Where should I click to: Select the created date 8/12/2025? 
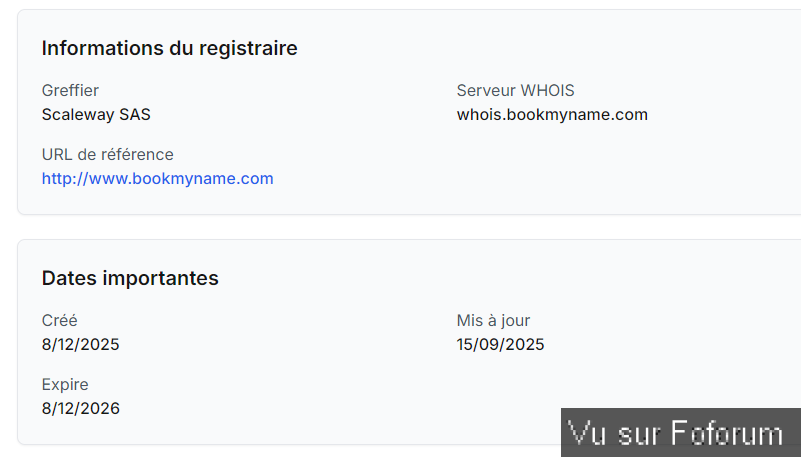point(80,345)
